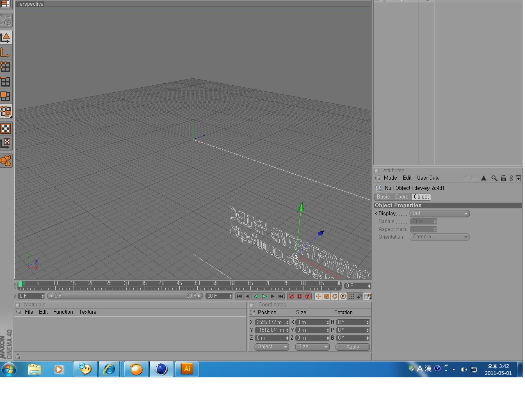Click the preview range slider bar

[125, 296]
